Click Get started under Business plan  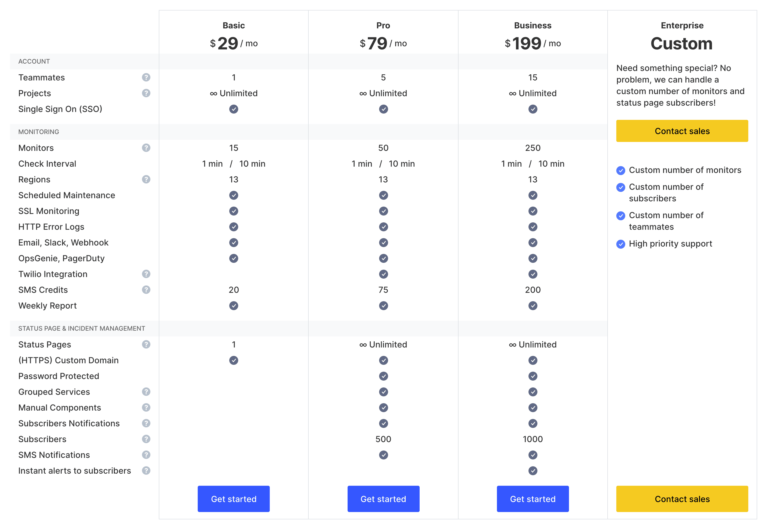coord(533,499)
